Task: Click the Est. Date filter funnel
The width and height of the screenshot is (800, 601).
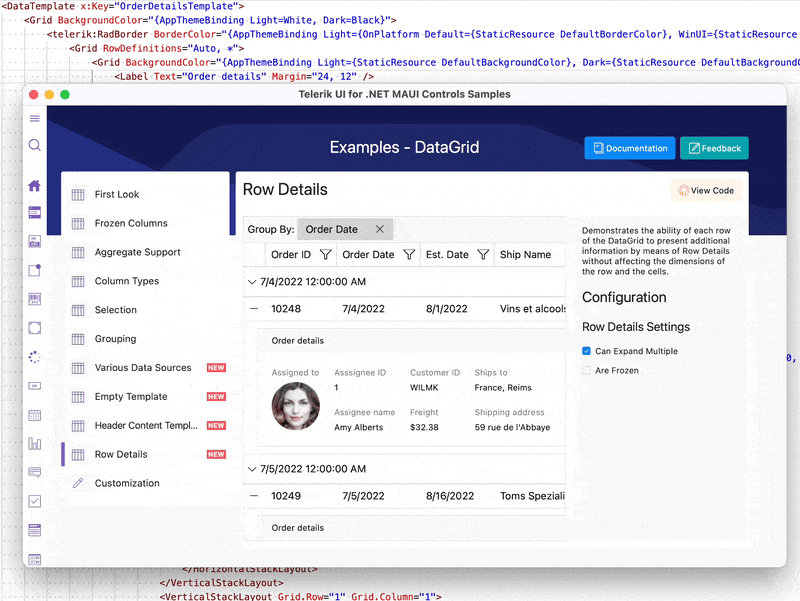Action: (x=483, y=255)
